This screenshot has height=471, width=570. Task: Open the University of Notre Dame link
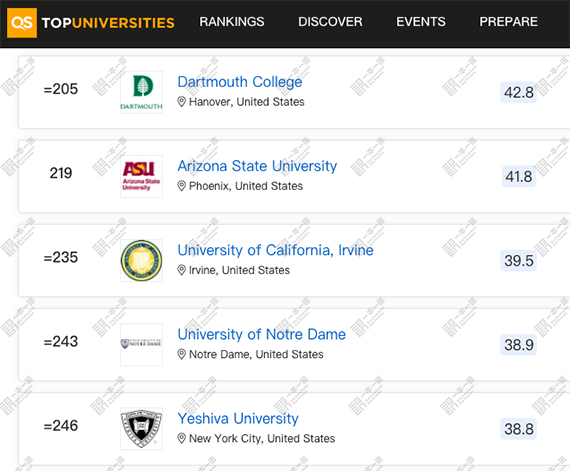coord(262,334)
